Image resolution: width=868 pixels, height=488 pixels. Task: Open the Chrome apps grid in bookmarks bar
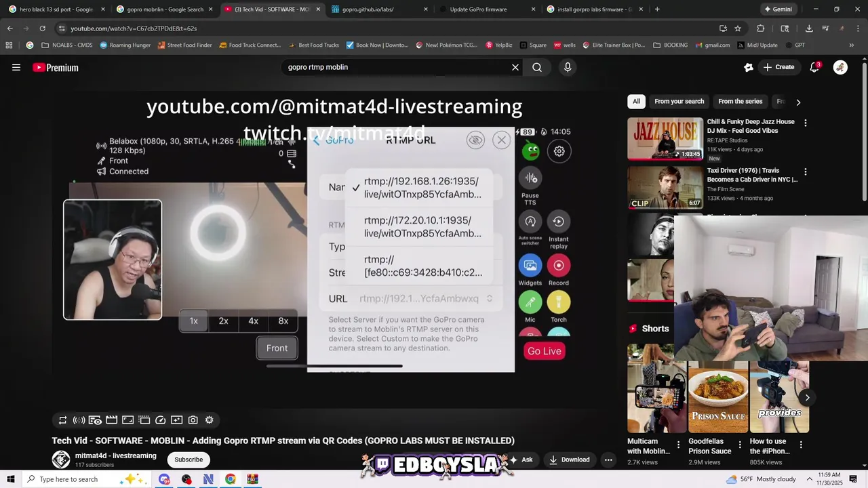[9, 45]
